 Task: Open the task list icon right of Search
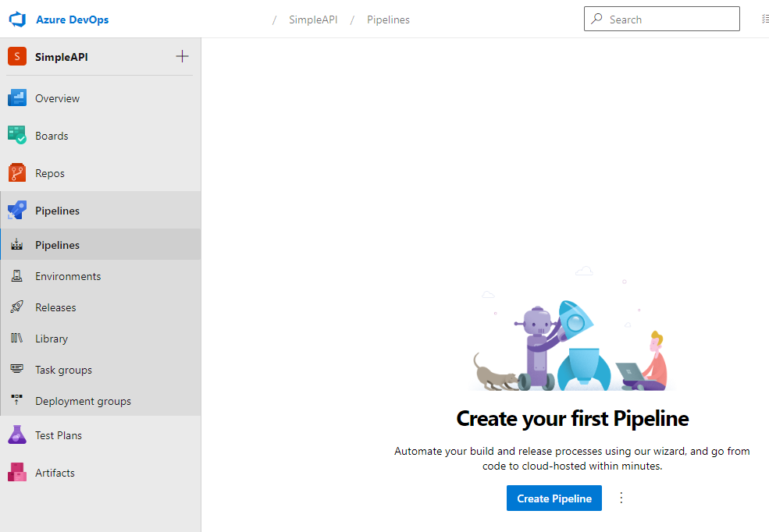(x=764, y=19)
